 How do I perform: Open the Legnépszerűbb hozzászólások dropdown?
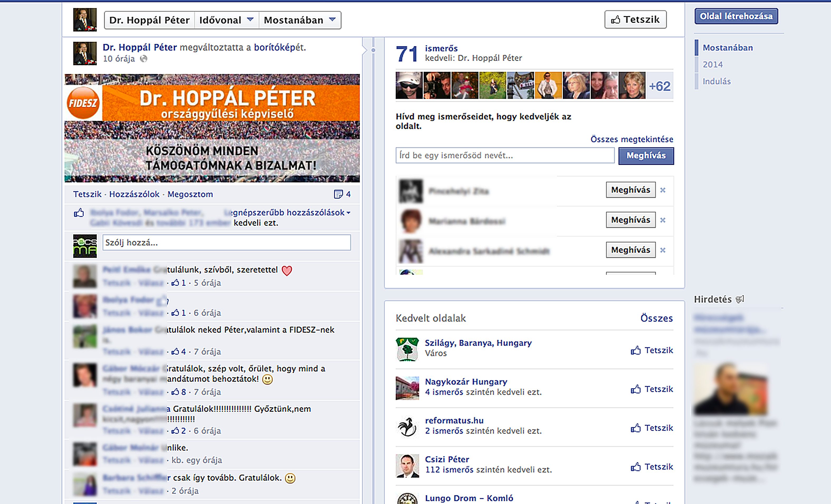point(287,212)
